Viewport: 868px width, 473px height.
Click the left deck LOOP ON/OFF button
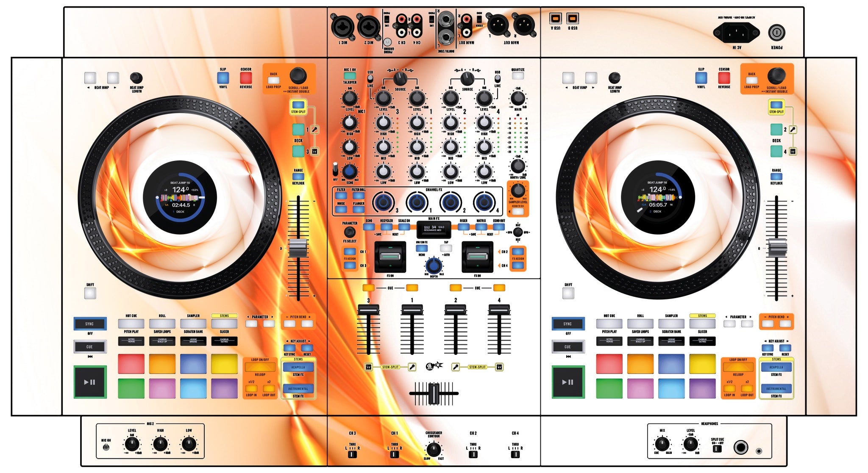click(x=260, y=367)
